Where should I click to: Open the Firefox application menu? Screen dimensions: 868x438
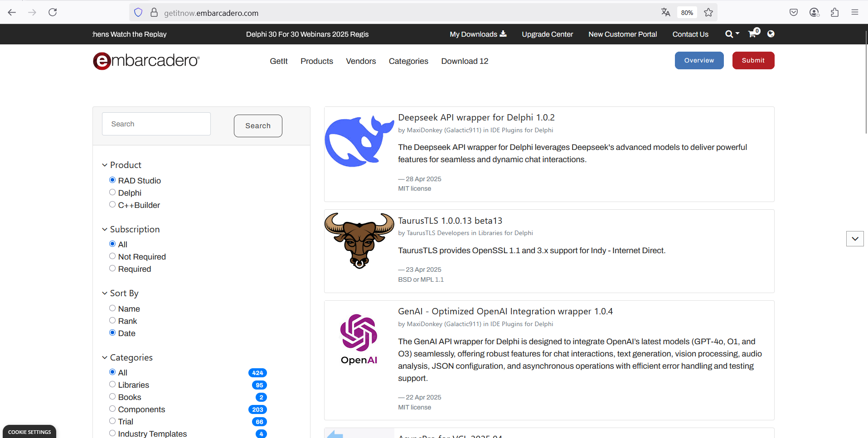coord(855,13)
